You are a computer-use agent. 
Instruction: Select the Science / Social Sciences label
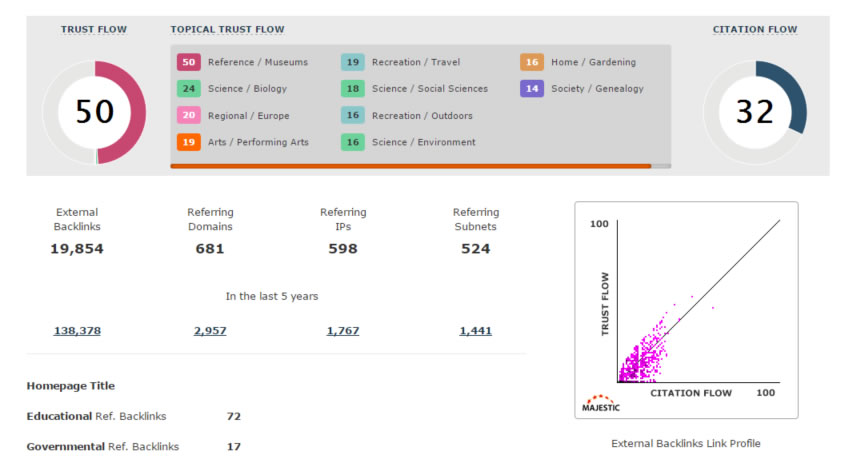[x=430, y=89]
